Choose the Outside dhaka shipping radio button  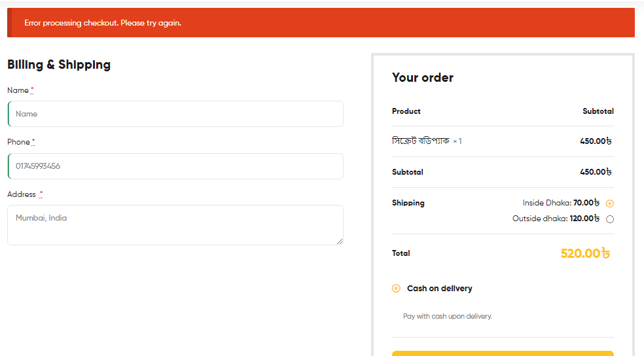click(610, 219)
